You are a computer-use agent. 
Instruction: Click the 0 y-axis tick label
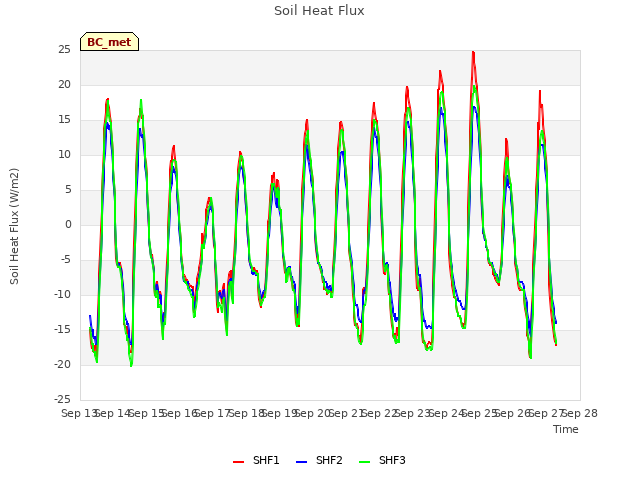click(x=68, y=224)
